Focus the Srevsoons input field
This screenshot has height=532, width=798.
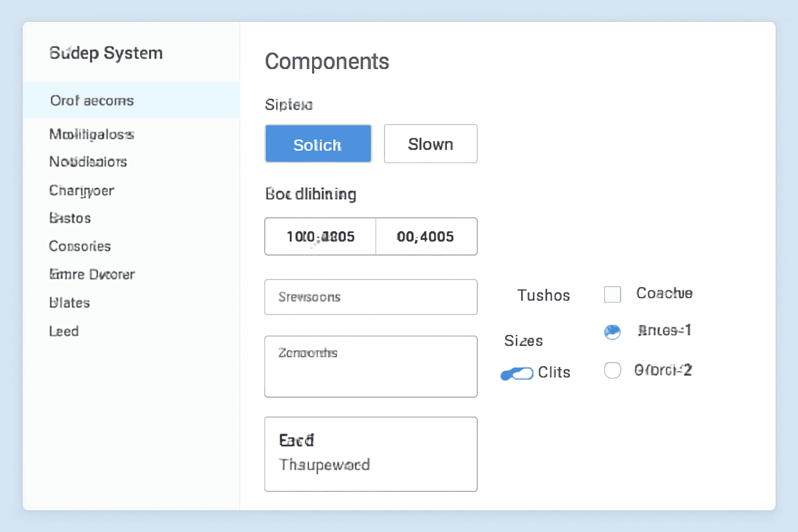[370, 297]
